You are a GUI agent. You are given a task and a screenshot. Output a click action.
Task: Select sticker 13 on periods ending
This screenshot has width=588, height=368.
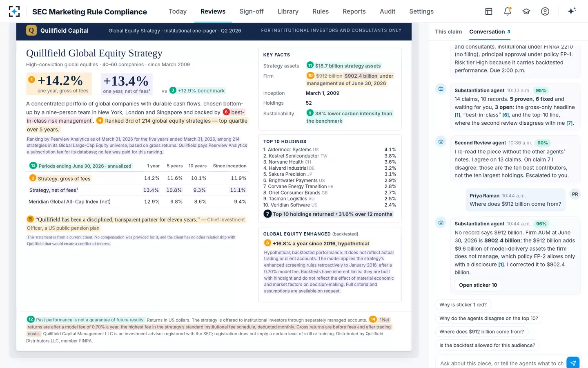(33, 166)
